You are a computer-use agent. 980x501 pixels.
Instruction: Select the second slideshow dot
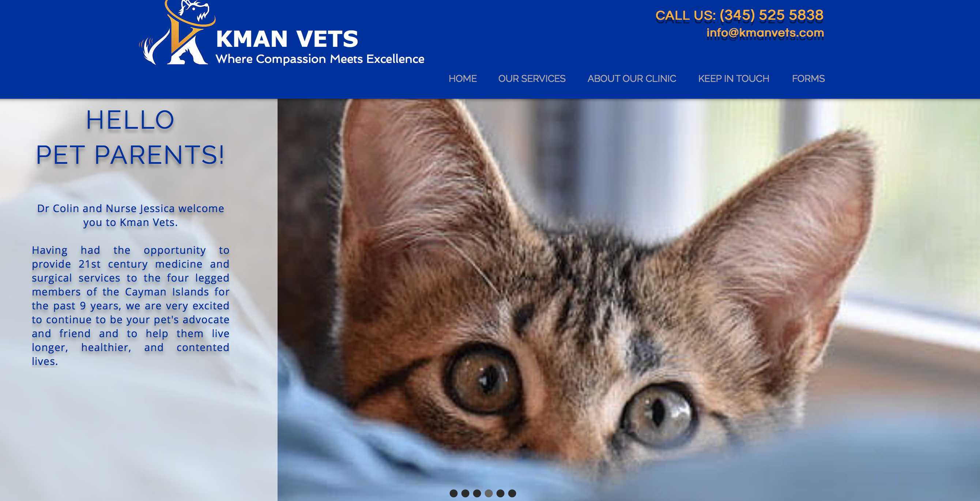pos(465,493)
